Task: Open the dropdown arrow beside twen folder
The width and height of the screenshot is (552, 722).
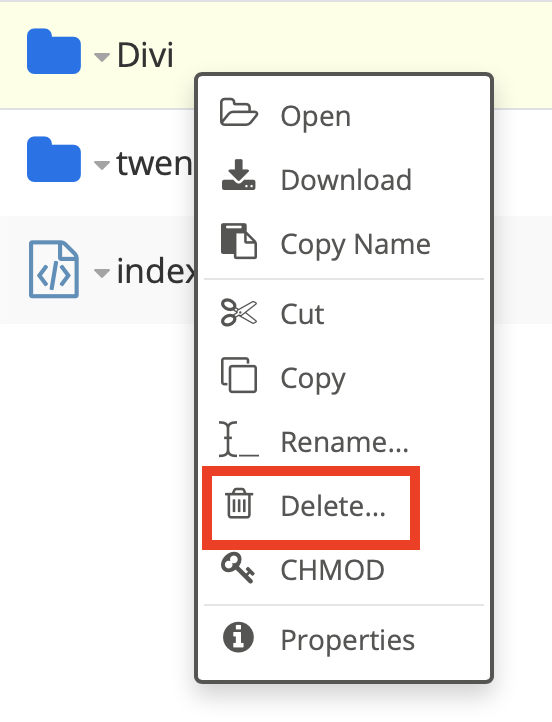Action: pyautogui.click(x=102, y=164)
